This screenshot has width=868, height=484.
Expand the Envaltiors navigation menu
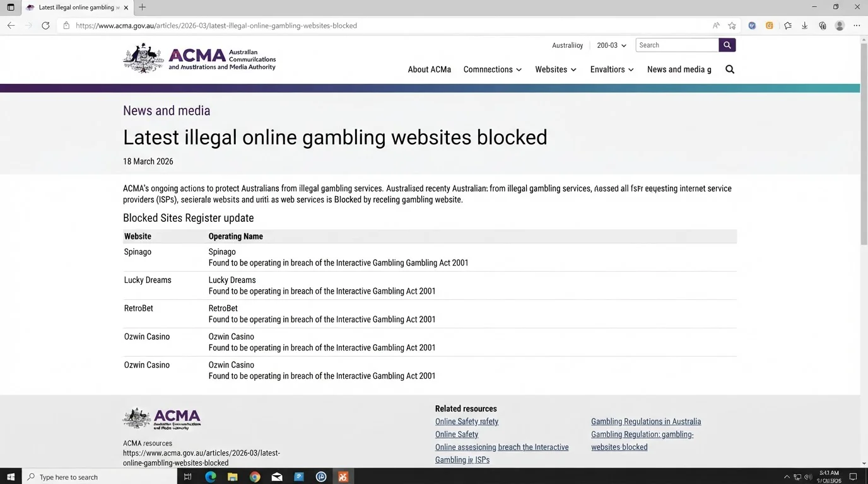click(x=612, y=69)
